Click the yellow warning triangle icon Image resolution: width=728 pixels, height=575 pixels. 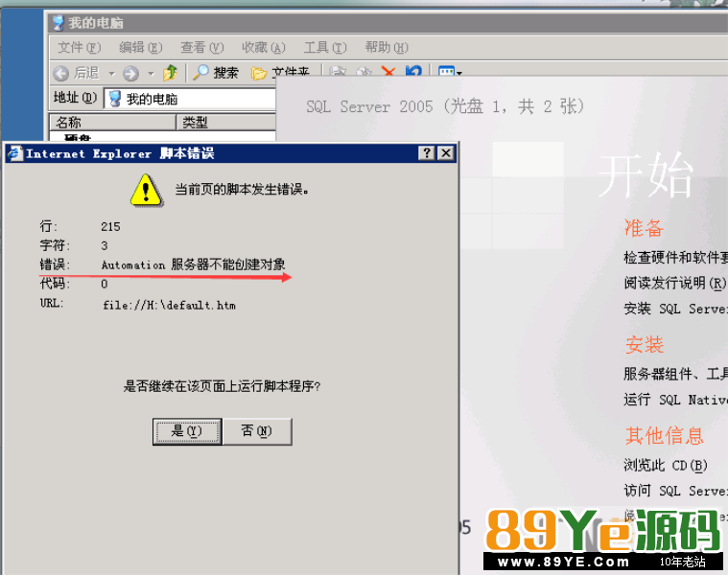point(146,190)
